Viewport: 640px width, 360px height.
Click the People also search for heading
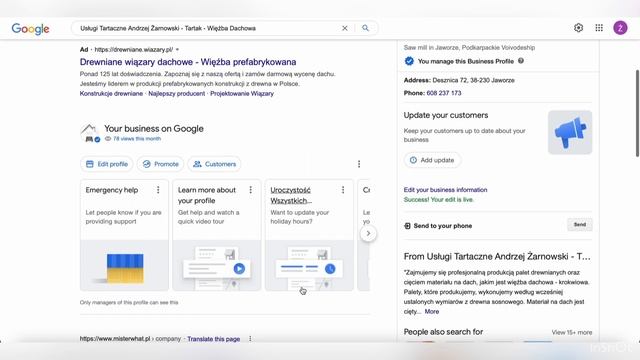[x=443, y=332]
